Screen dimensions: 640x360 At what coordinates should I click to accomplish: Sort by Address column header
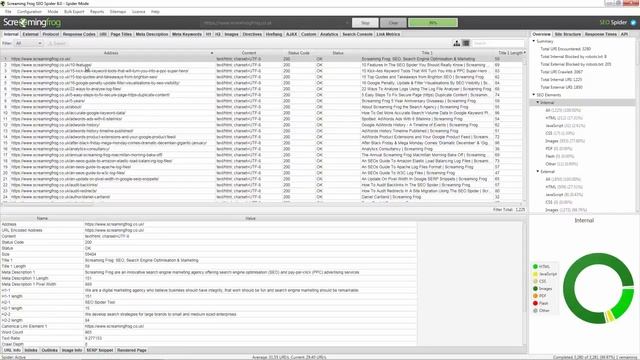click(x=111, y=53)
